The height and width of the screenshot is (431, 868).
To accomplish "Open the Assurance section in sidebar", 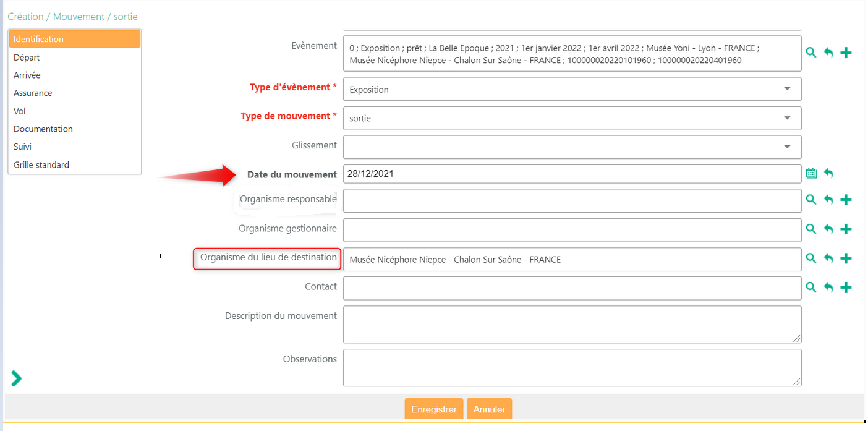I will (x=33, y=93).
